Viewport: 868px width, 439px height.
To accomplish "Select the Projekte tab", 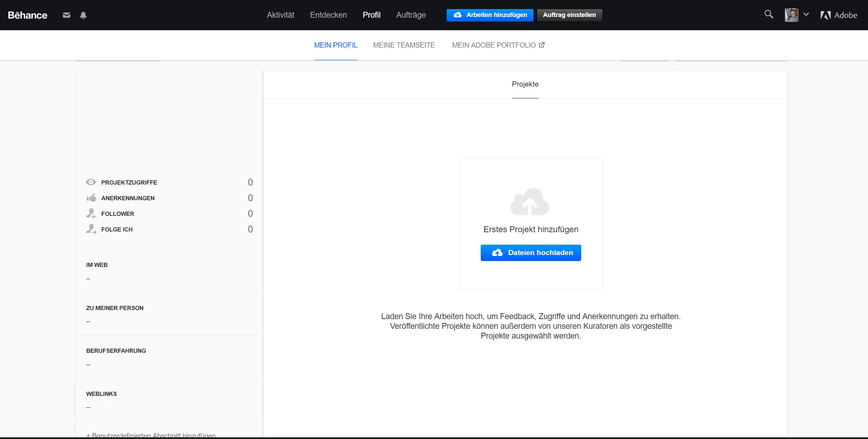I will (525, 84).
